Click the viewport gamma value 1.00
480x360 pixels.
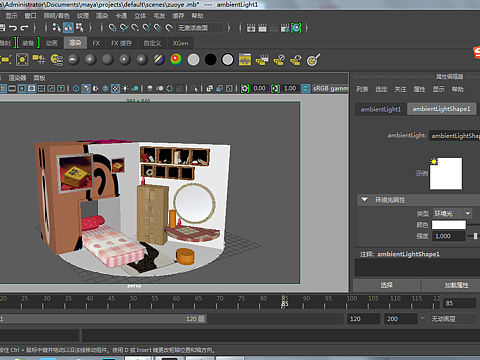(290, 88)
